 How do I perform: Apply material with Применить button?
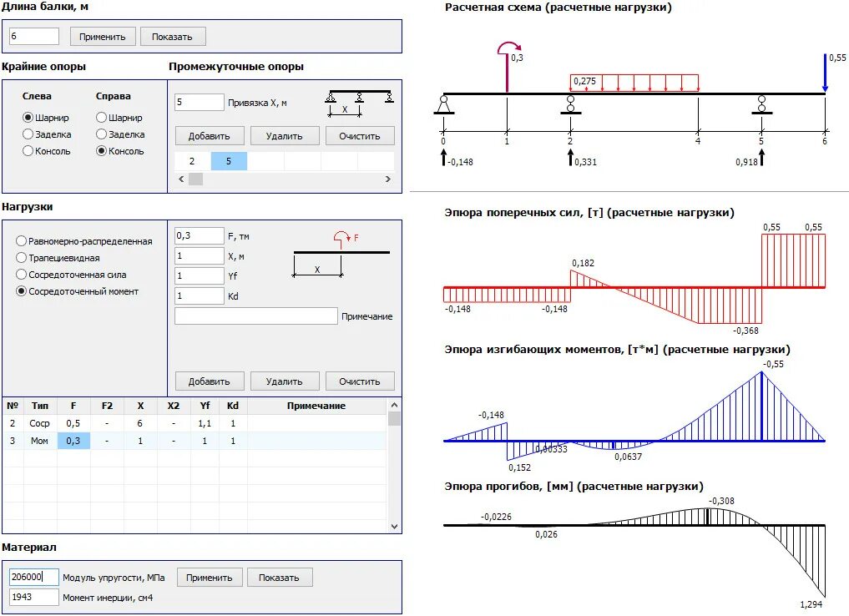[210, 578]
